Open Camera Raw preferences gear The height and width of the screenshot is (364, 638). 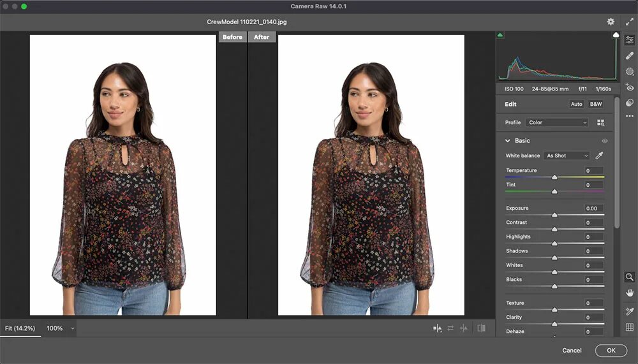point(611,22)
